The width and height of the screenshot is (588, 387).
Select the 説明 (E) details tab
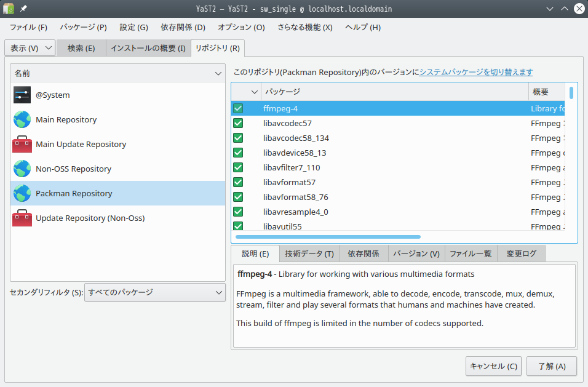click(255, 254)
